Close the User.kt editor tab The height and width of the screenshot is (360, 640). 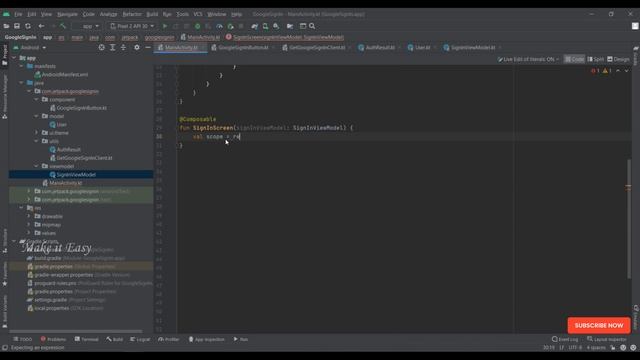pyautogui.click(x=435, y=48)
